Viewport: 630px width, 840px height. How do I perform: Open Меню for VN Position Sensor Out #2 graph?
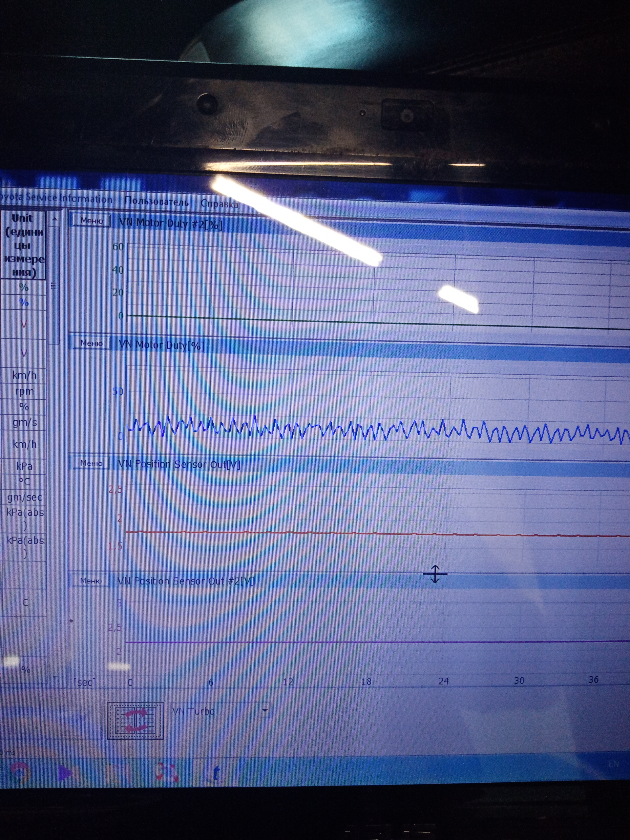[x=90, y=581]
